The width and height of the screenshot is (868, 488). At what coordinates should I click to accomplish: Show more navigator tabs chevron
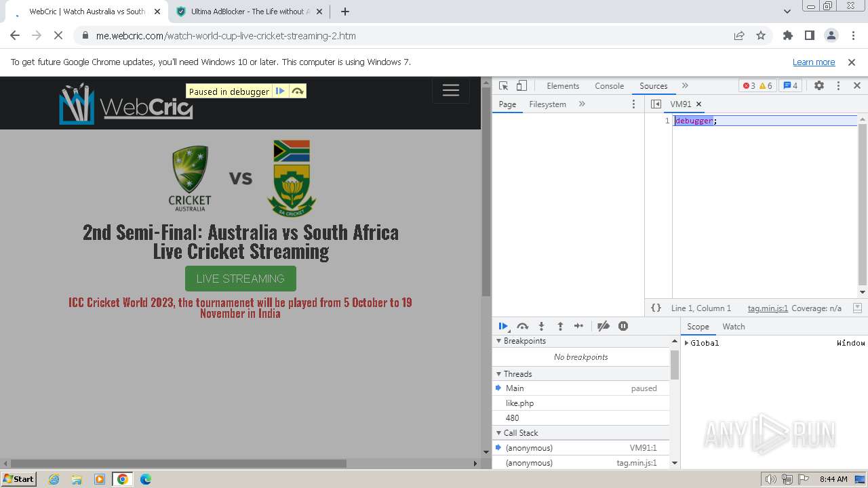(x=582, y=104)
